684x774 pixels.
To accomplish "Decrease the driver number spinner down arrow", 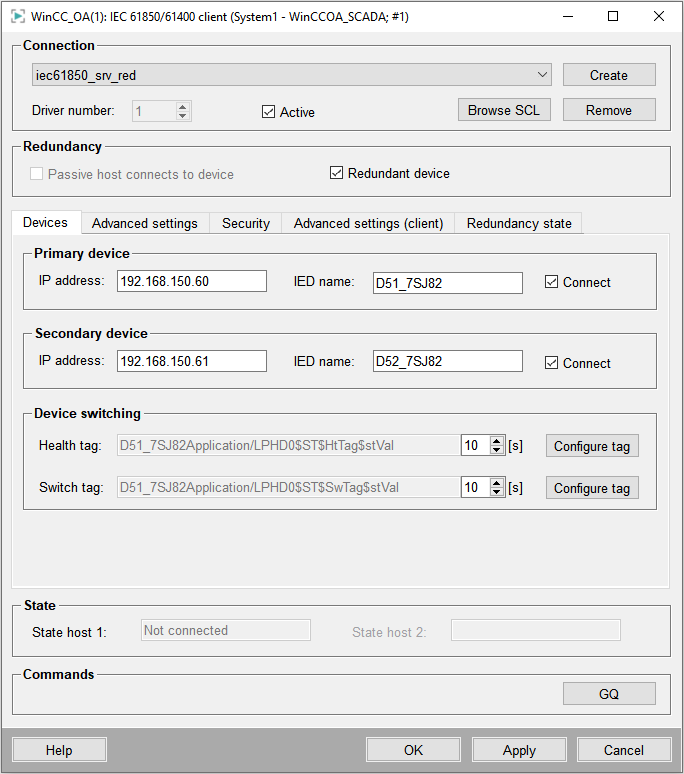I will pyautogui.click(x=183, y=116).
